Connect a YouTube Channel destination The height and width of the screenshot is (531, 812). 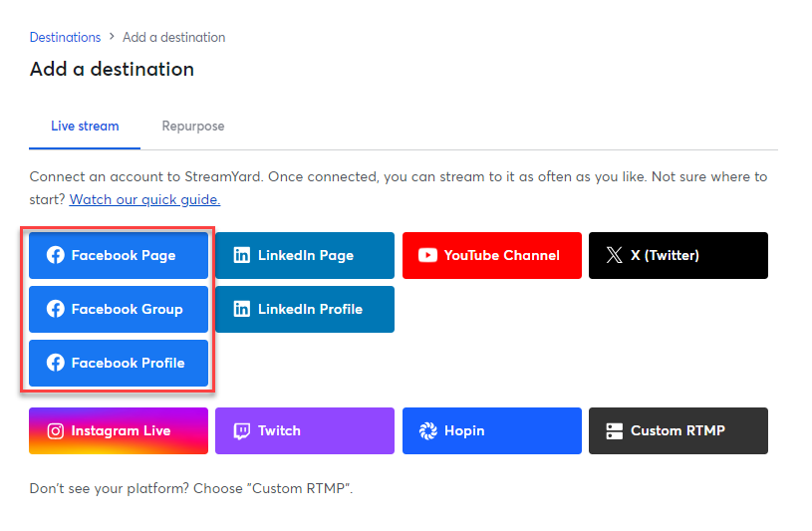tap(492, 255)
